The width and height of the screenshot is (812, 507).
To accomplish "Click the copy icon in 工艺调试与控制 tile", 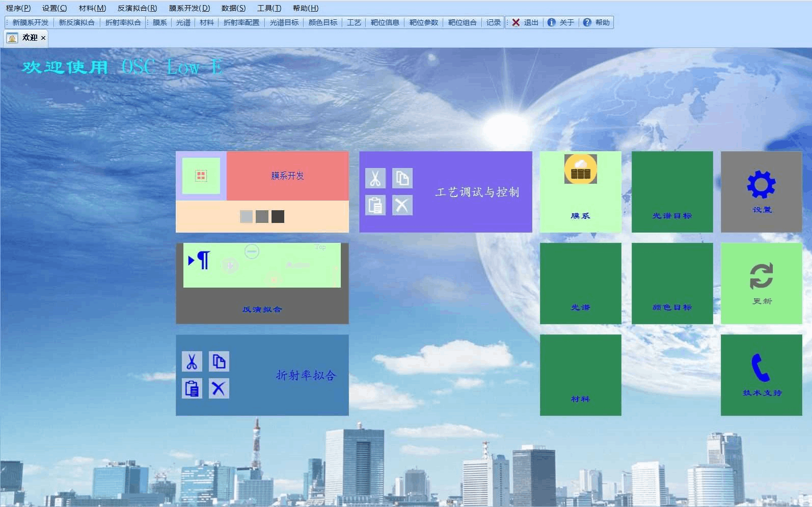I will (402, 178).
